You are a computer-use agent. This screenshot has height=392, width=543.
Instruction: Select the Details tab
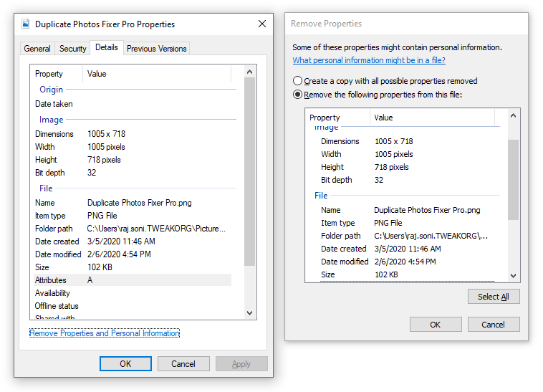pos(107,47)
